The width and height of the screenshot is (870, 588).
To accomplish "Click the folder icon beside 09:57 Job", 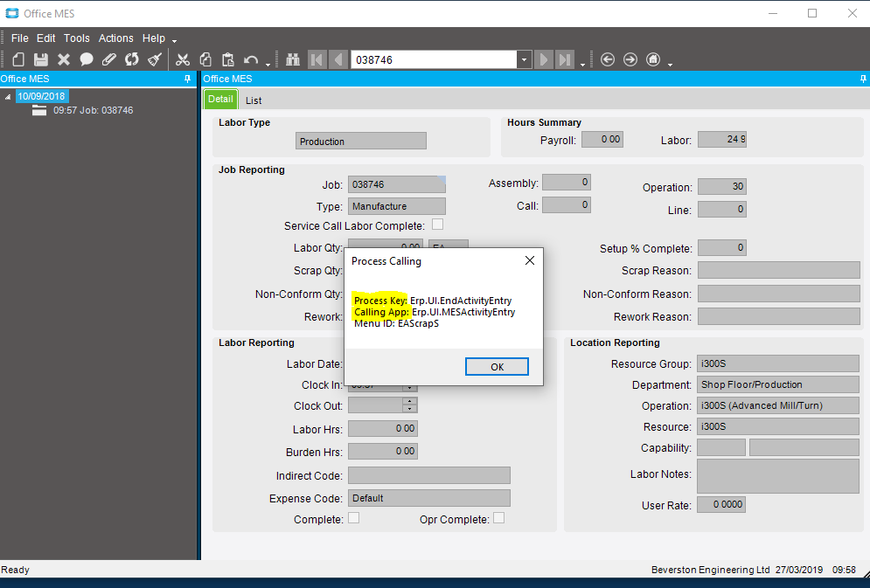I will click(39, 110).
